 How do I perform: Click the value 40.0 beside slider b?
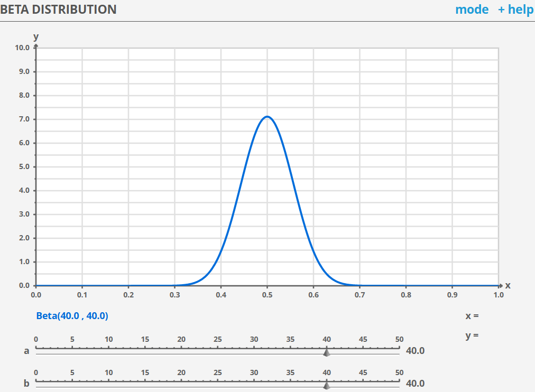point(415,384)
